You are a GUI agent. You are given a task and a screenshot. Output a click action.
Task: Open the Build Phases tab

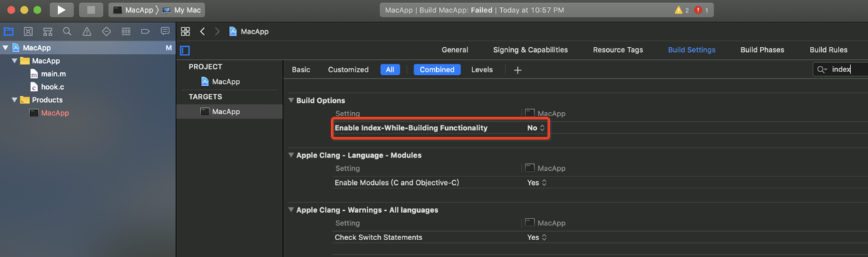762,50
